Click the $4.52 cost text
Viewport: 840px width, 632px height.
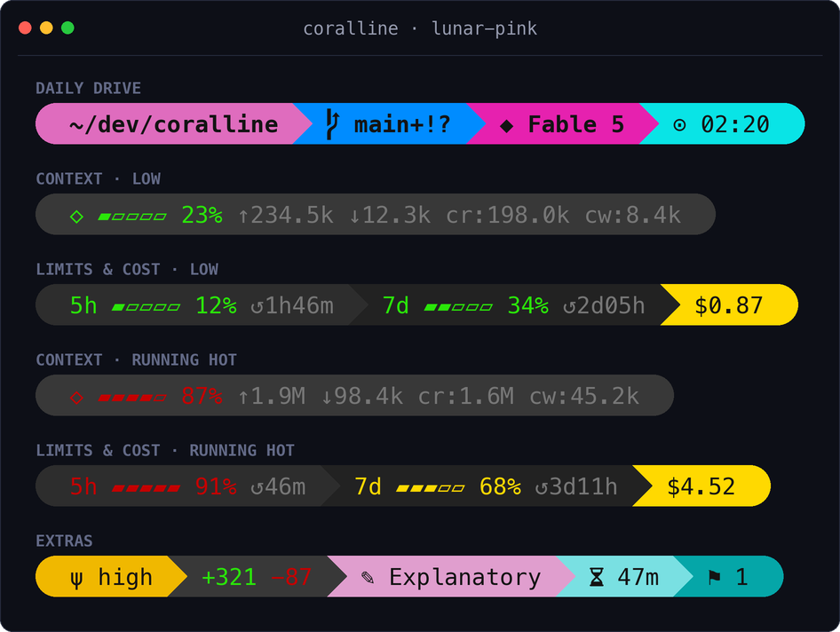(701, 486)
